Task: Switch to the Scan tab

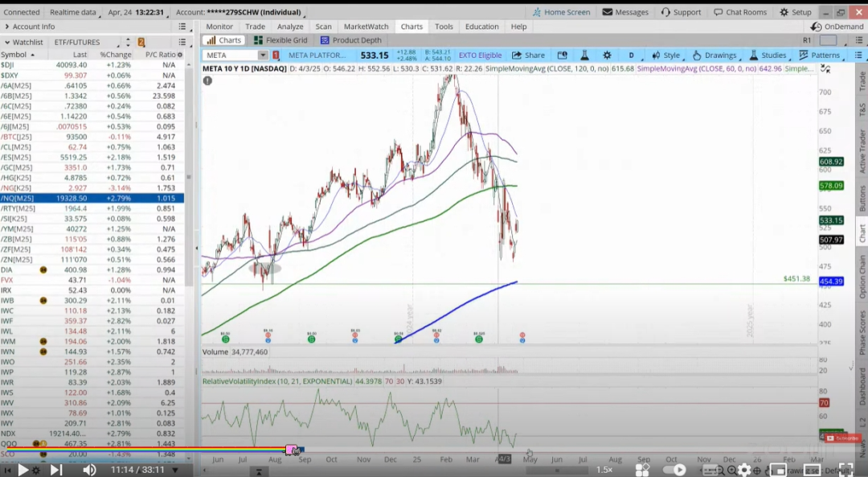Action: [323, 27]
